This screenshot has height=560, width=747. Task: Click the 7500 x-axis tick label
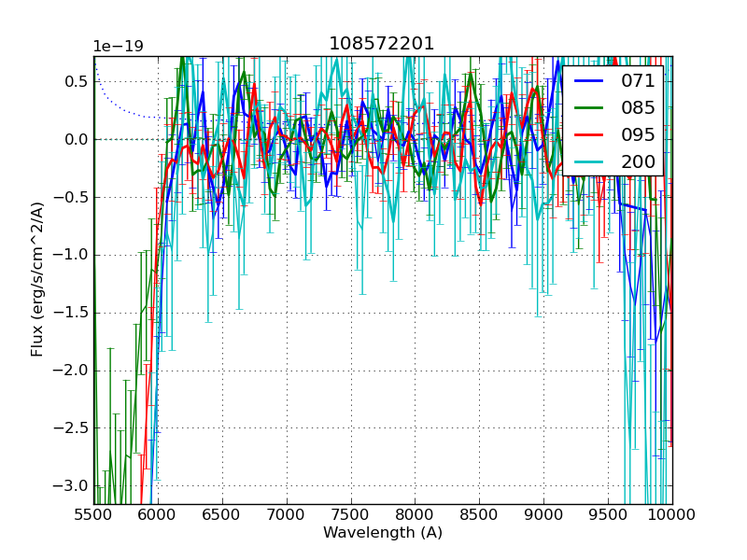(351, 514)
